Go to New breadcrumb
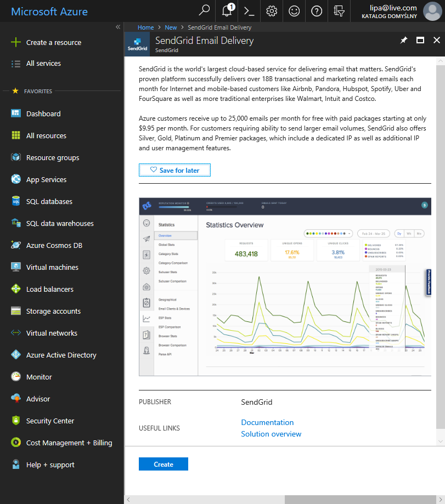445x504 pixels. [x=171, y=27]
